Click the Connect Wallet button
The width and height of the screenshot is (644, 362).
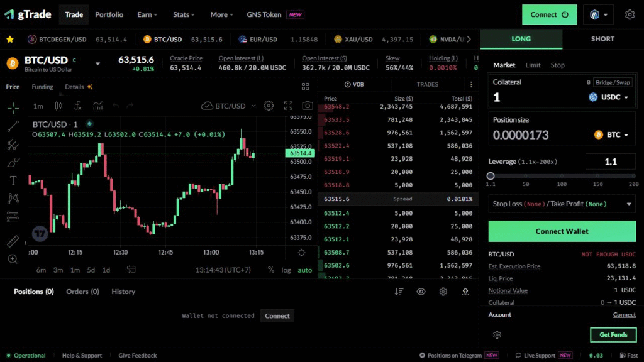pyautogui.click(x=562, y=231)
